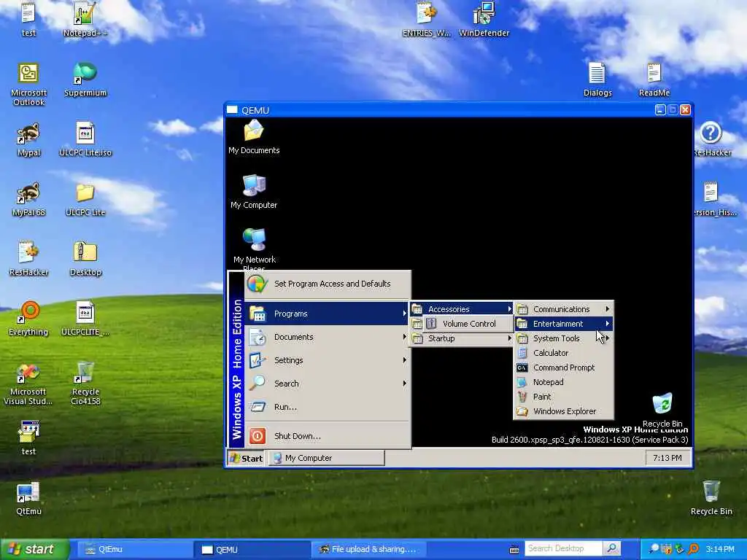Click the desktop search magnifier button
Viewport: 747px width, 560px height.
(x=611, y=548)
